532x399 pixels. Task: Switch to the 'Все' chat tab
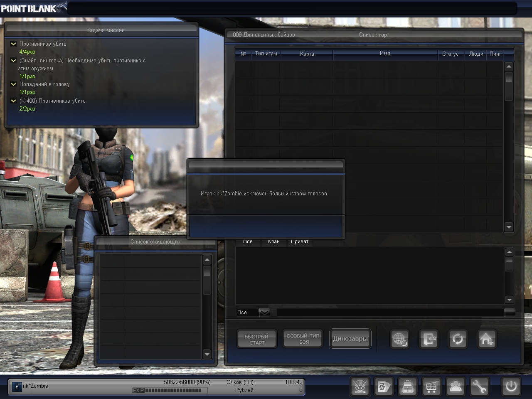248,241
